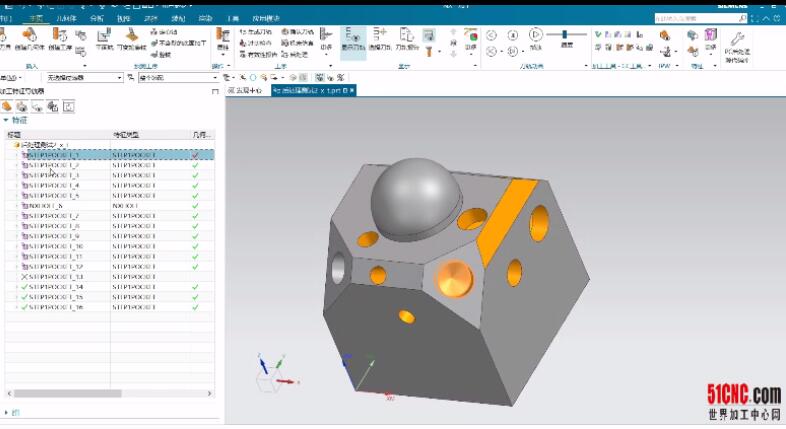Select STEP1POCKET_16 at the bottom of list
786x429 pixels.
tap(60, 307)
